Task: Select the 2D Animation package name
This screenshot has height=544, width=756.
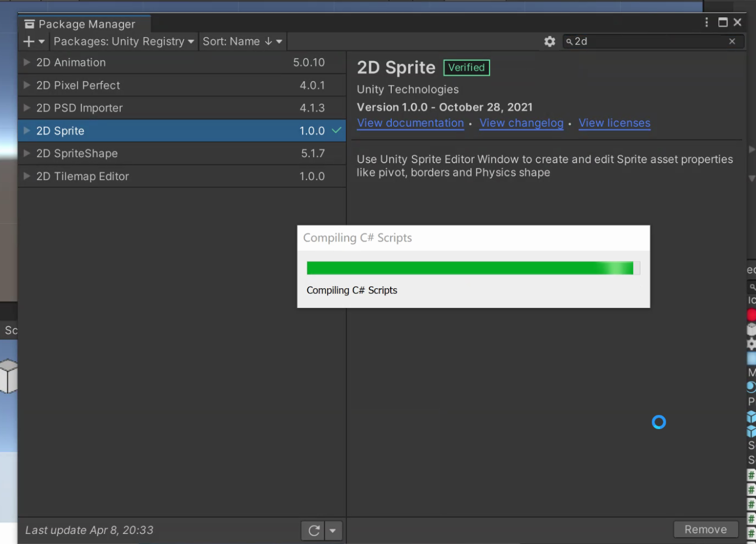Action: tap(71, 62)
